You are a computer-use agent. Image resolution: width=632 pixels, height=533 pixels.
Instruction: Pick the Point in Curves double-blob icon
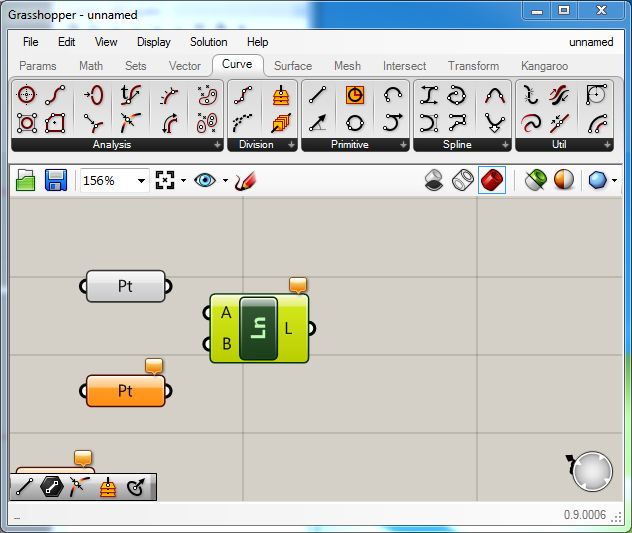[208, 123]
